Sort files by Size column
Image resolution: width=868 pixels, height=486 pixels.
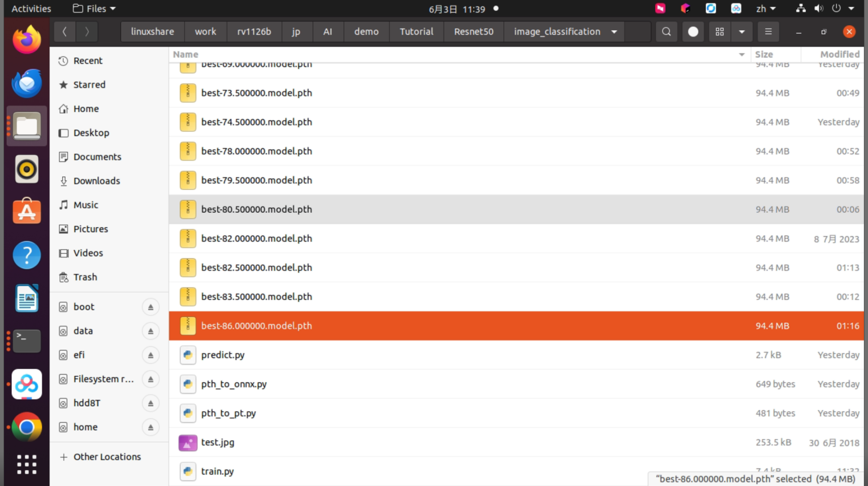[764, 54]
